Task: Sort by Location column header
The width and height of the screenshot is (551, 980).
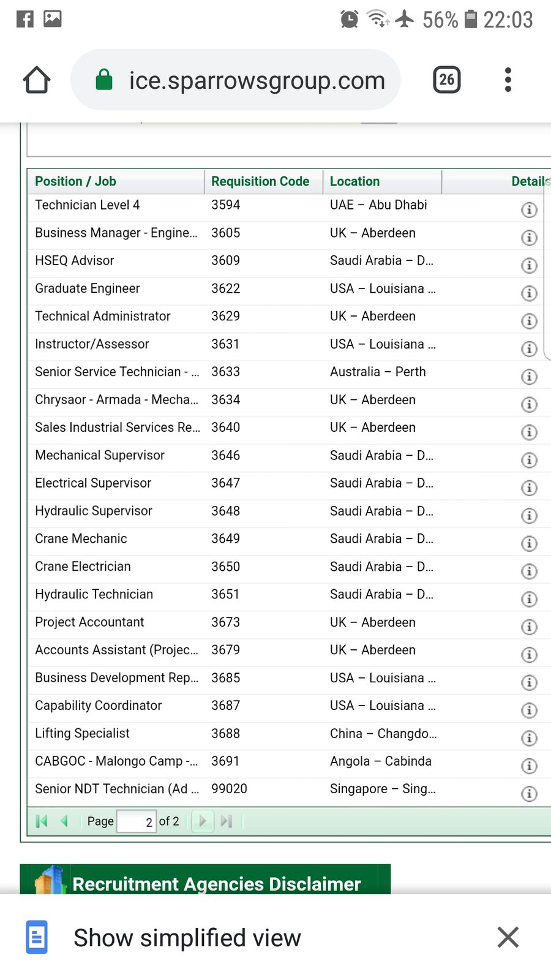Action: pyautogui.click(x=354, y=181)
